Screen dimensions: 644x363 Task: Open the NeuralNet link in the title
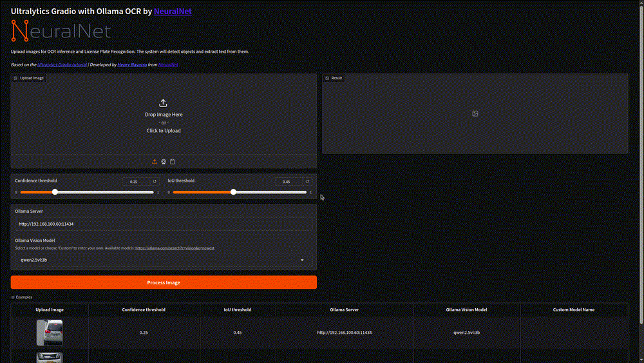(x=172, y=11)
